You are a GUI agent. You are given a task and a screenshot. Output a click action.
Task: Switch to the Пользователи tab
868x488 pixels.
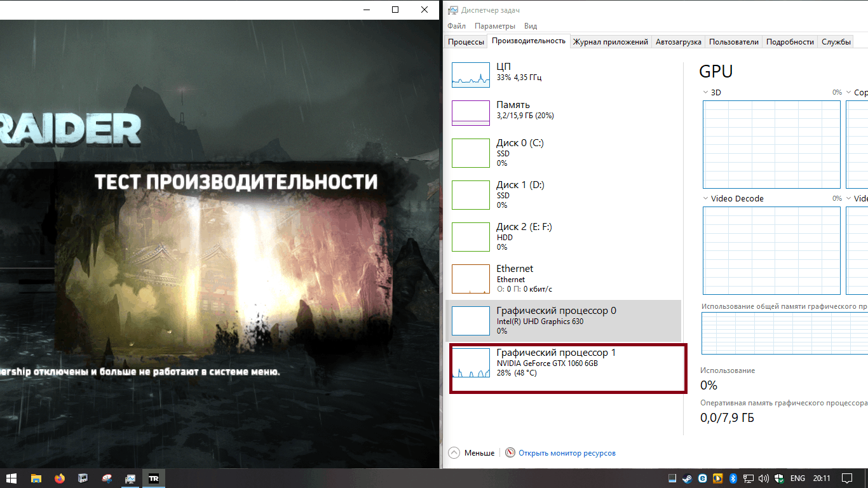pos(734,42)
